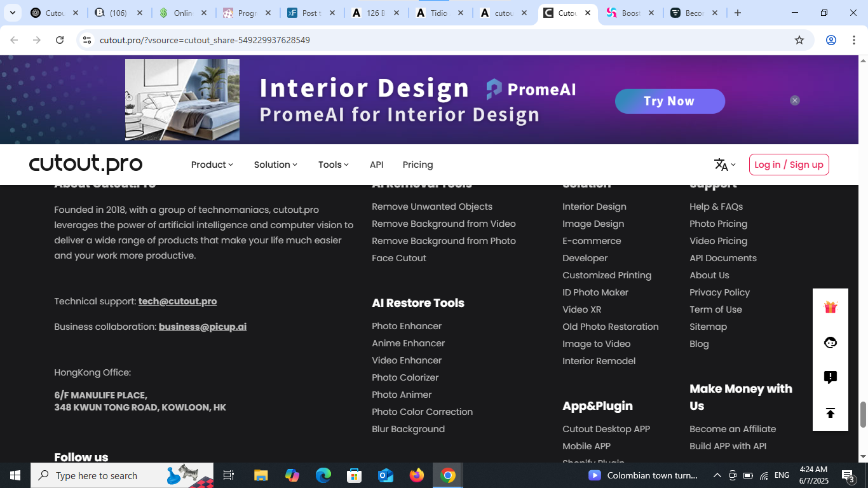868x488 pixels.
Task: Expand the Product menu
Action: pos(212,165)
